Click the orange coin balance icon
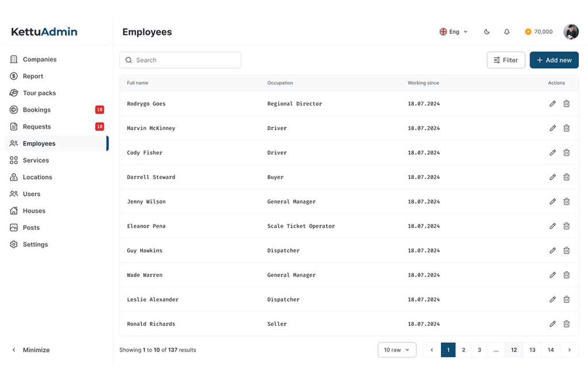This screenshot has width=588, height=382. click(x=528, y=32)
